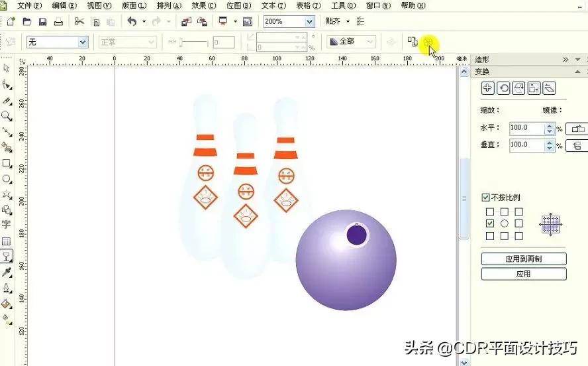588x366 pixels.
Task: Click the Undo arrow icon
Action: pos(132,21)
